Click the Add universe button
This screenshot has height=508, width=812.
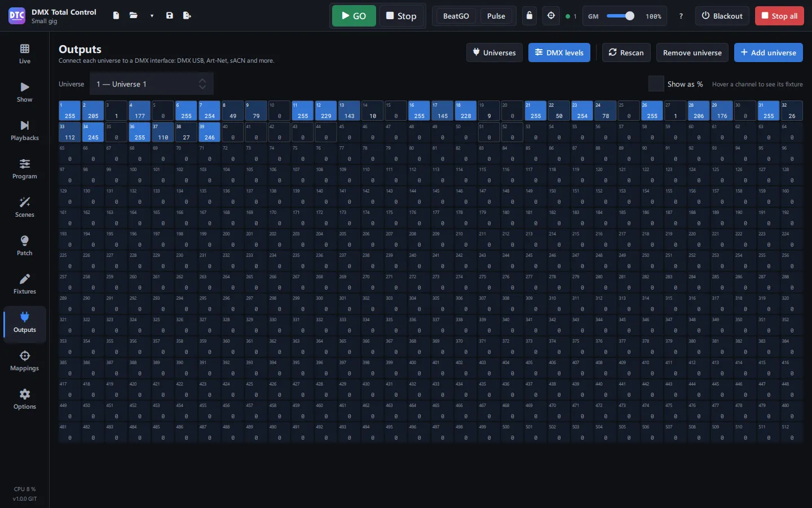click(x=769, y=52)
